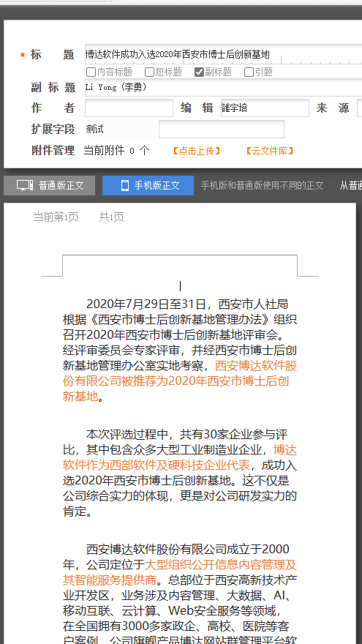Screen dimensions: 362x644
Task: Toggle the 引题 checkbox
Action: [249, 72]
